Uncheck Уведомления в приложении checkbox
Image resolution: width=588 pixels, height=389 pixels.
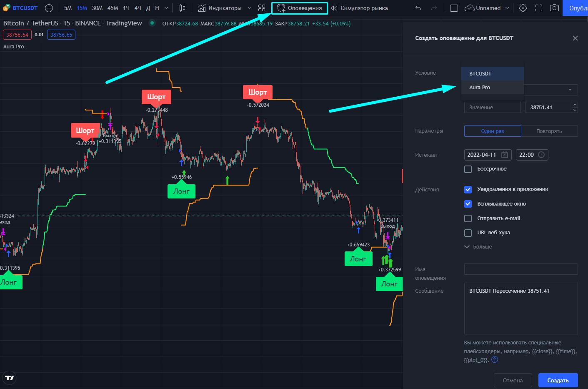(x=468, y=189)
